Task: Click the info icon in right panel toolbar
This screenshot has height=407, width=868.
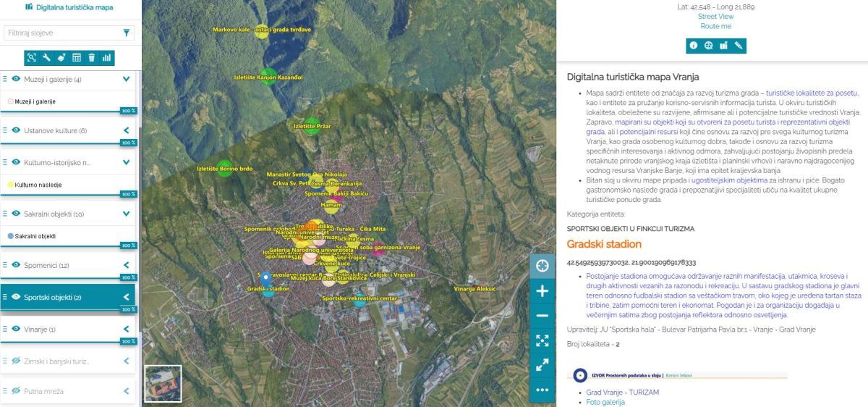Action: (x=694, y=46)
